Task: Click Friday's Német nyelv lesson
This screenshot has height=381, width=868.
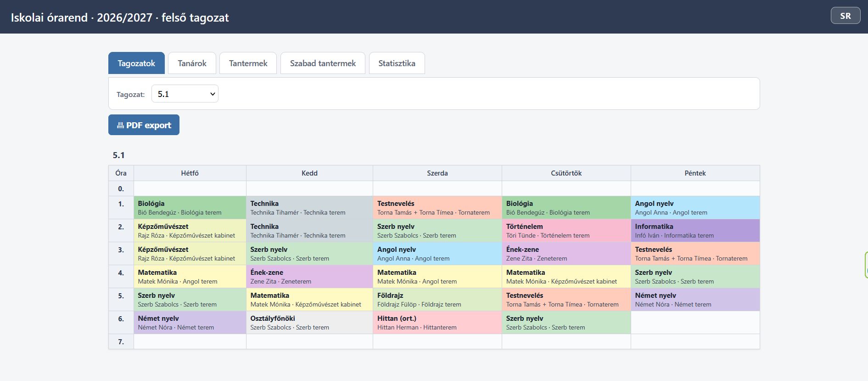Action: click(695, 300)
